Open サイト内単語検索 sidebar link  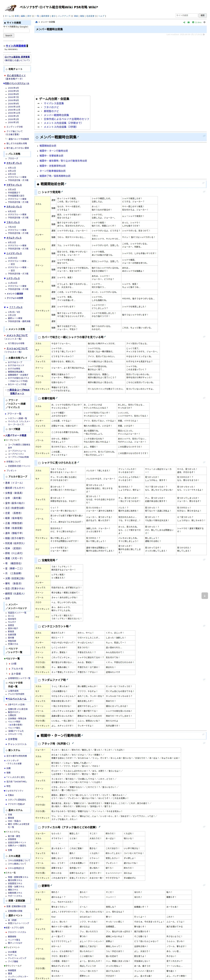point(16,46)
